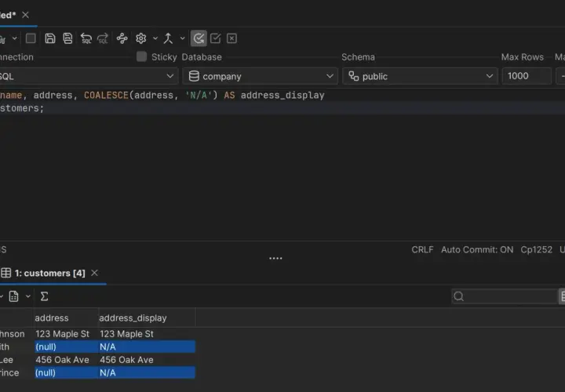Image resolution: width=565 pixels, height=392 pixels.
Task: Click the 123 Maple St address_display cell
Action: pyautogui.click(x=147, y=334)
